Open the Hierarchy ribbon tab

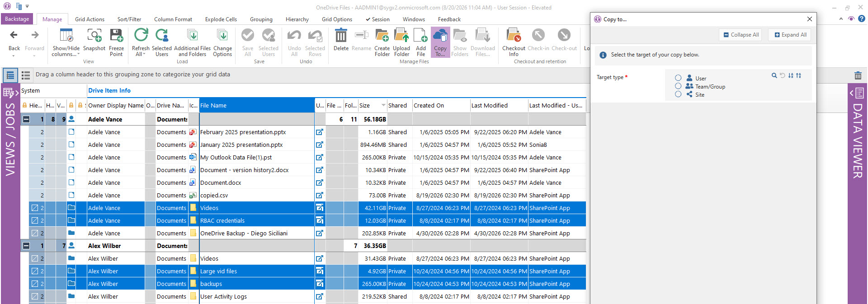coord(297,19)
